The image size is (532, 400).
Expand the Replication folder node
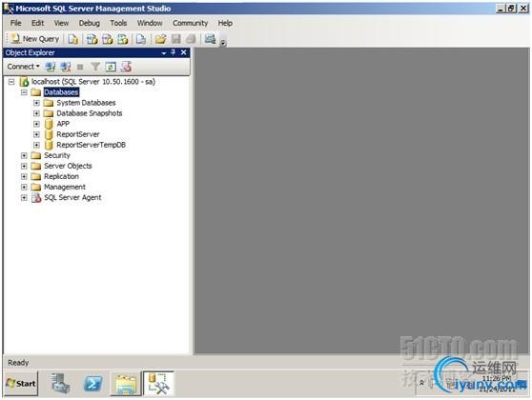[24, 176]
